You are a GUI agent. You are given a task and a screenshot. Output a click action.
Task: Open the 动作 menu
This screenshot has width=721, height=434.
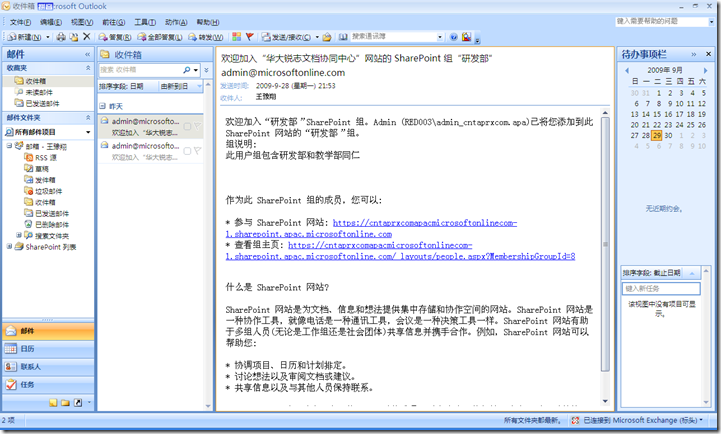176,22
